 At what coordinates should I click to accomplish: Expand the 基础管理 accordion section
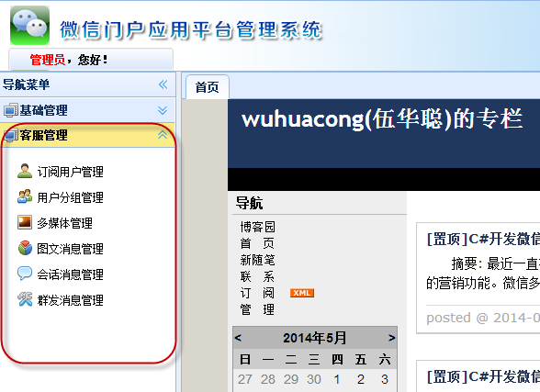[x=163, y=110]
